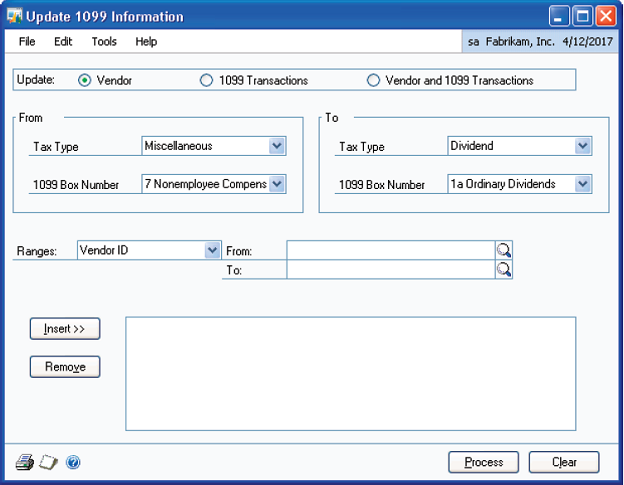624x485 pixels.
Task: Click the blue help question mark icon
Action: (73, 462)
